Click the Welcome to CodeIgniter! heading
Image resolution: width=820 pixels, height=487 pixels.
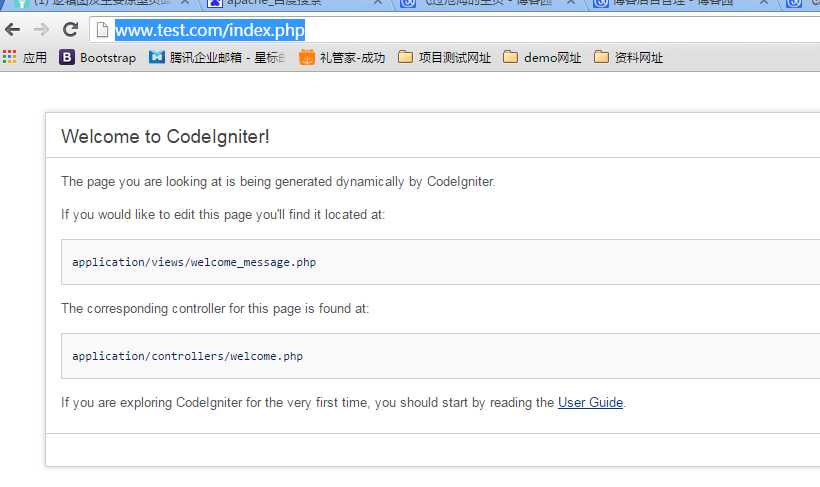coord(165,137)
